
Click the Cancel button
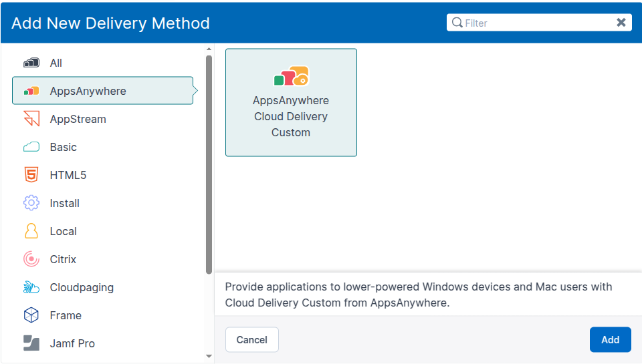tap(252, 340)
